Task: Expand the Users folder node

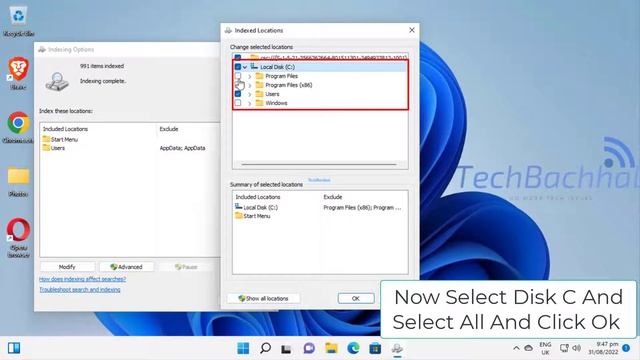Action: (250, 94)
